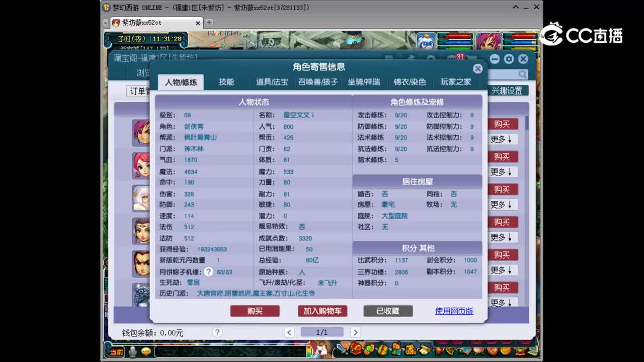Minimize the 藏宝阁 window
The height and width of the screenshot is (362, 644).
(x=495, y=59)
